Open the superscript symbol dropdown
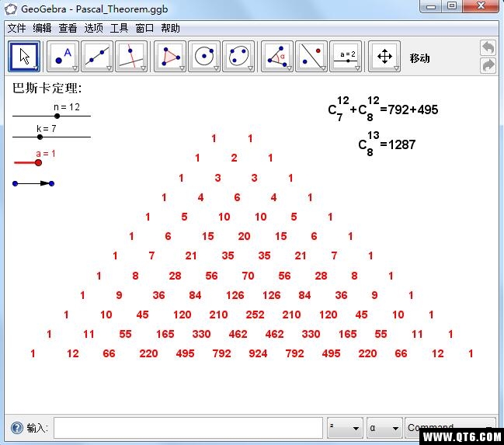This screenshot has height=445, width=504. (x=345, y=428)
